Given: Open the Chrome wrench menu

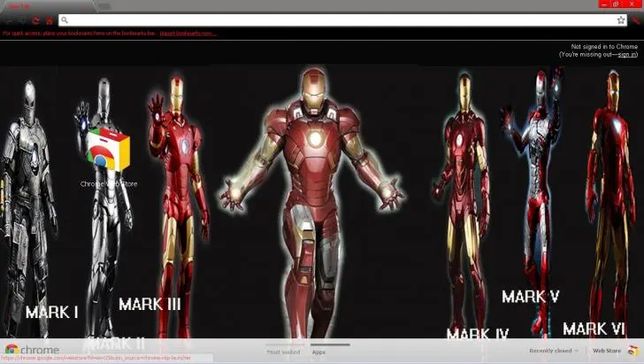Looking at the screenshot, I should pos(635,19).
